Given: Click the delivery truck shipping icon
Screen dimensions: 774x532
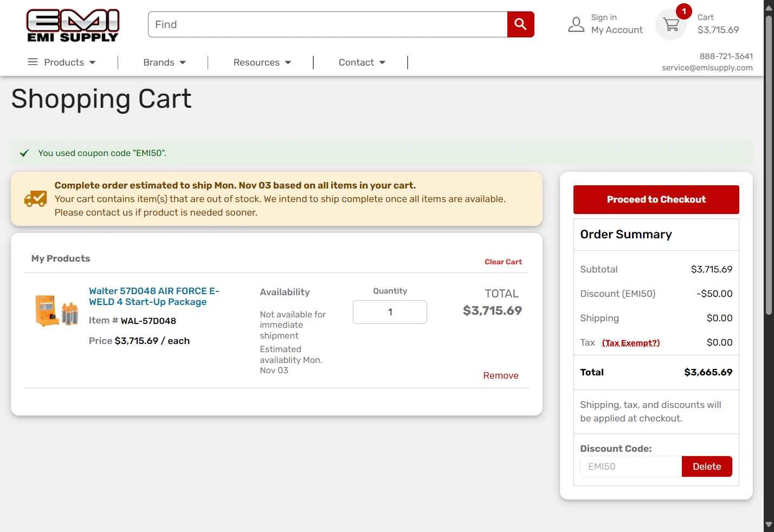Looking at the screenshot, I should 35,198.
